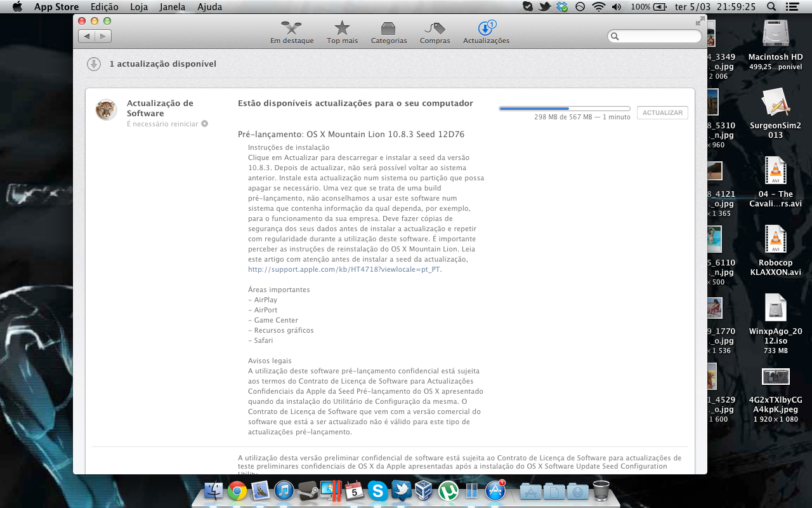
Task: Click the download progress bar
Action: coord(565,109)
